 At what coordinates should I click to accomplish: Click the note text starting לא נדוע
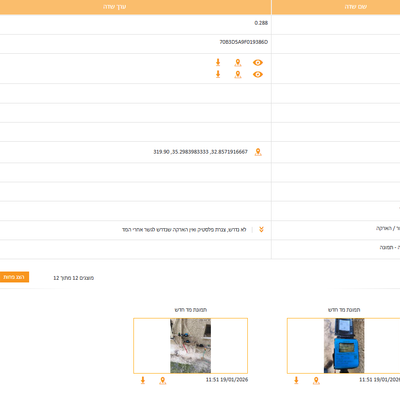(x=184, y=230)
